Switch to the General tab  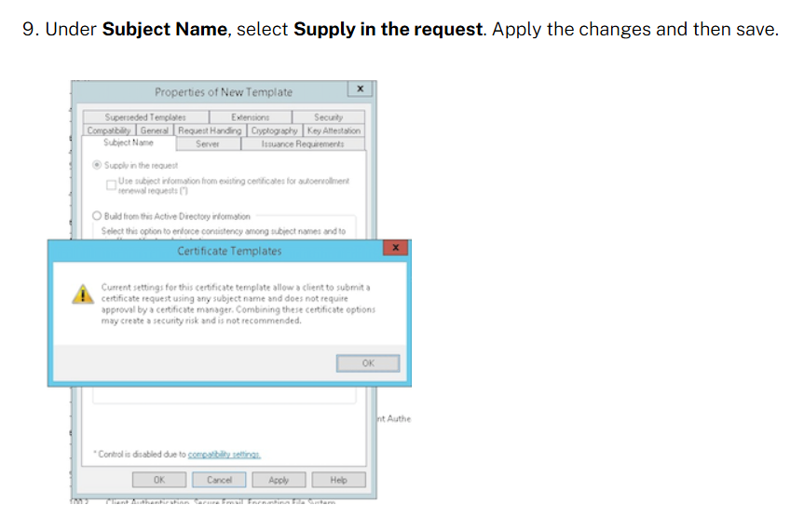(x=155, y=130)
